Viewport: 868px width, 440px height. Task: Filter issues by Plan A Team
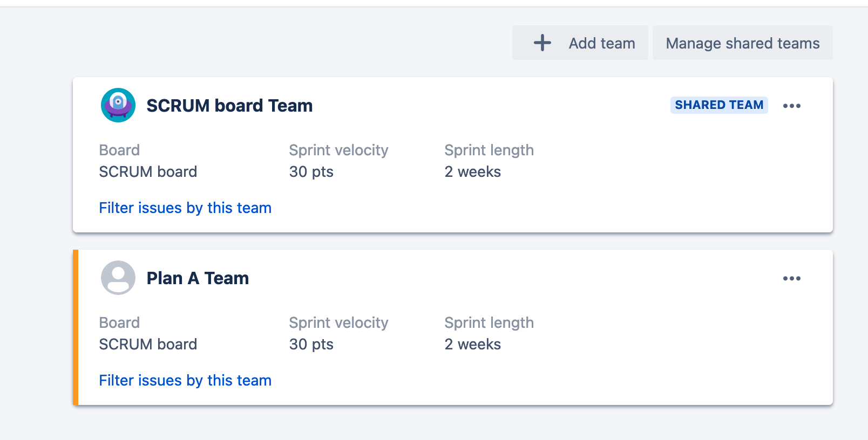(185, 381)
